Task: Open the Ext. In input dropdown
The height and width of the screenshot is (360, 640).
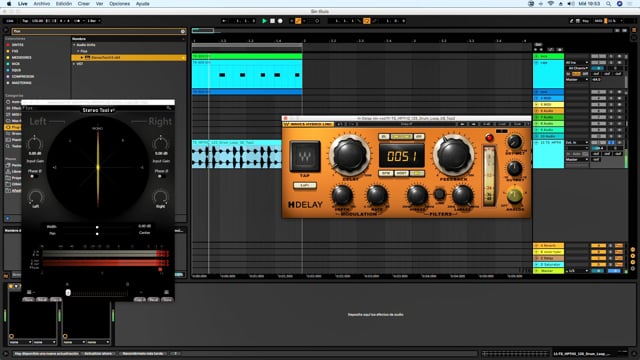Action: pyautogui.click(x=577, y=143)
